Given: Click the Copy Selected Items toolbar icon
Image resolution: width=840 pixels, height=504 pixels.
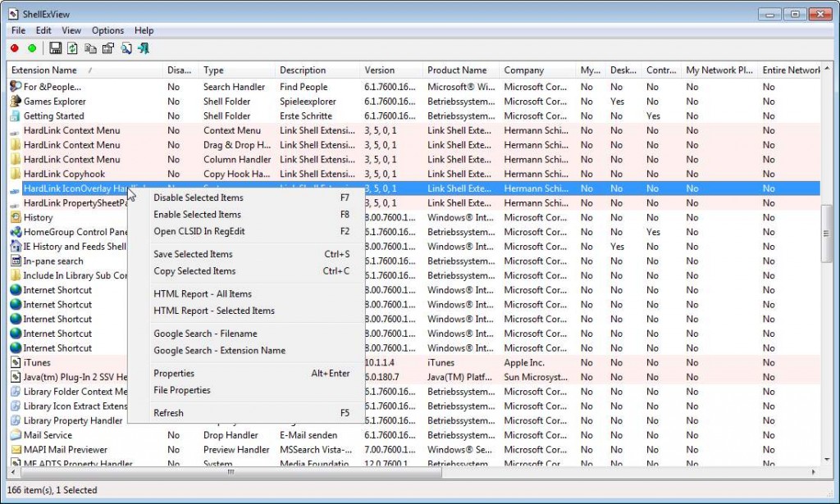Looking at the screenshot, I should click(x=90, y=48).
